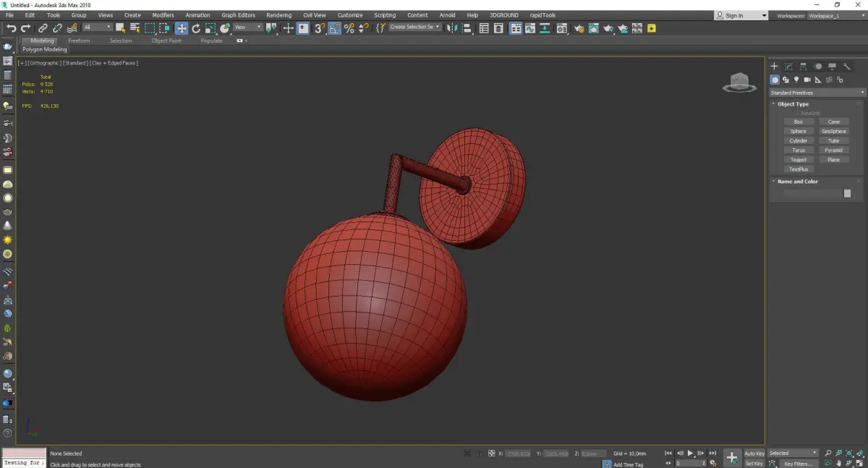Click the Pyramid primitive button

[834, 150]
